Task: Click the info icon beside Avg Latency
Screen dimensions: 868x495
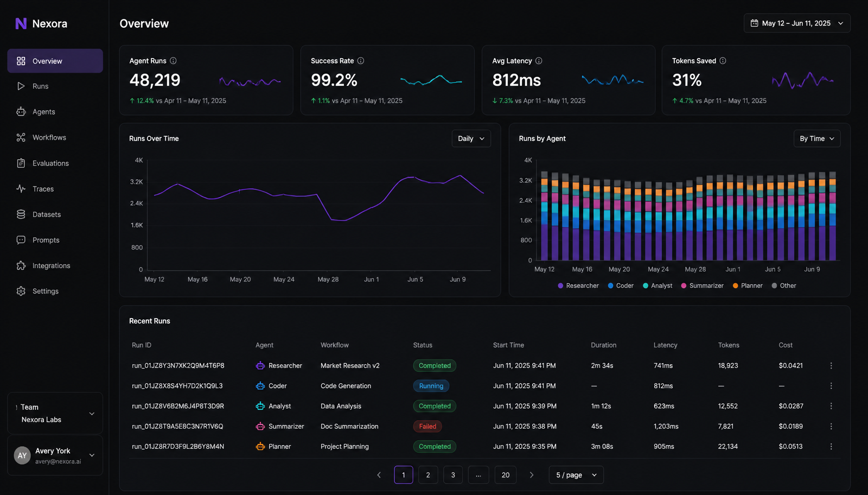Action: [539, 61]
